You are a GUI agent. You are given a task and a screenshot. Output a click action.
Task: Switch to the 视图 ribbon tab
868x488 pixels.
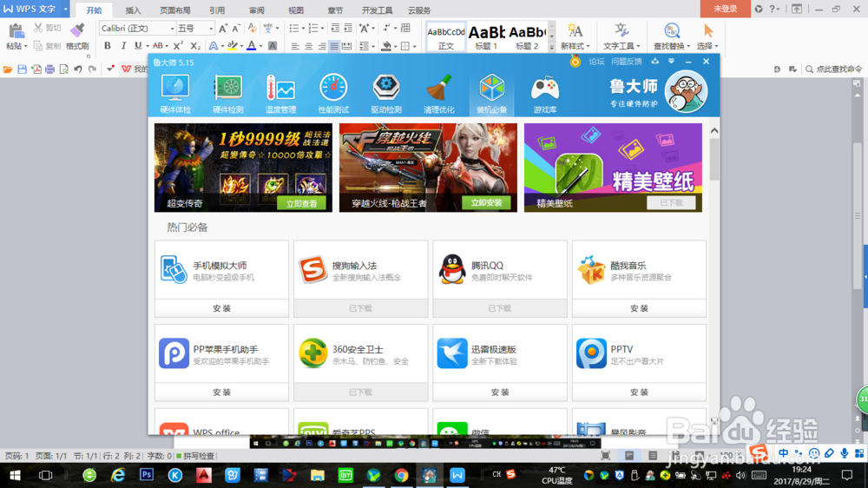[x=296, y=10]
